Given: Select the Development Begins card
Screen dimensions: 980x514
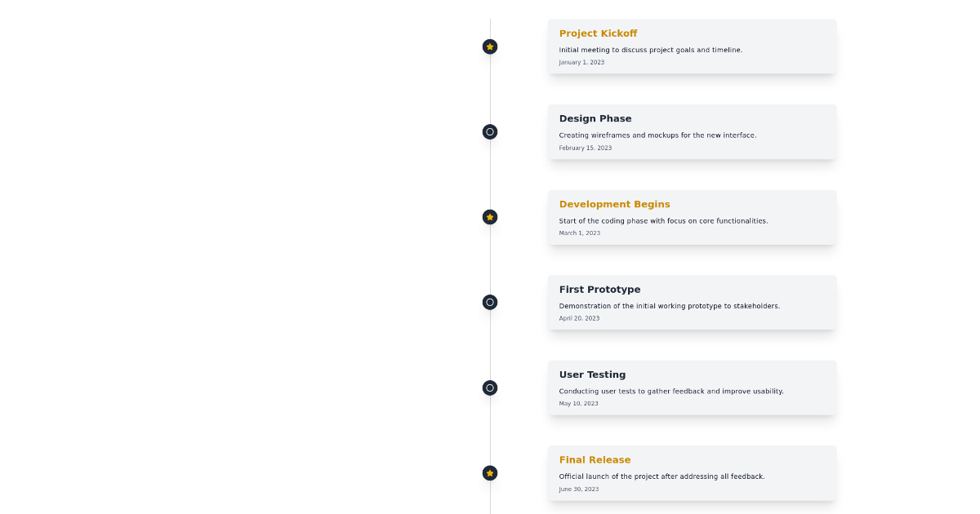Looking at the screenshot, I should pyautogui.click(x=692, y=217).
